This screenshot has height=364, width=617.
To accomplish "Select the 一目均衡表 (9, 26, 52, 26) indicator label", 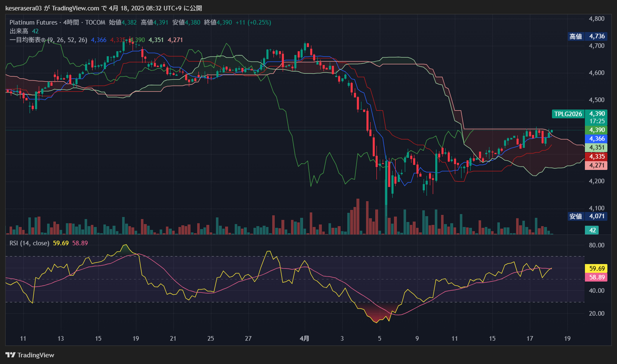I will coord(48,40).
